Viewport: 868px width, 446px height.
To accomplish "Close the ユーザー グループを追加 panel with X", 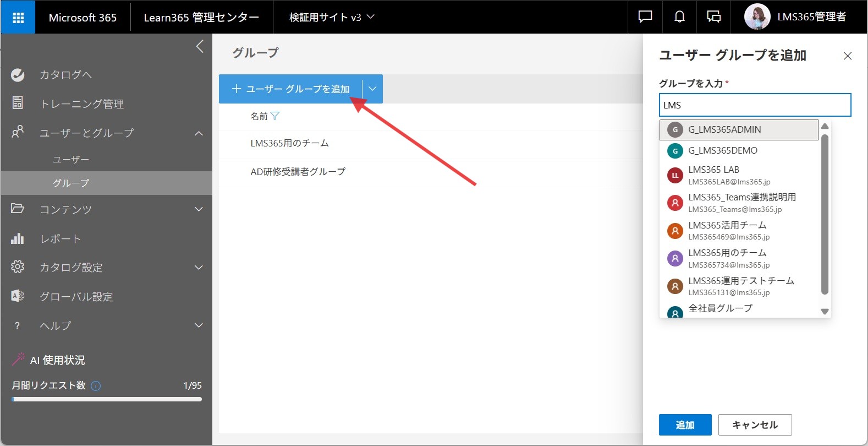I will tap(848, 56).
